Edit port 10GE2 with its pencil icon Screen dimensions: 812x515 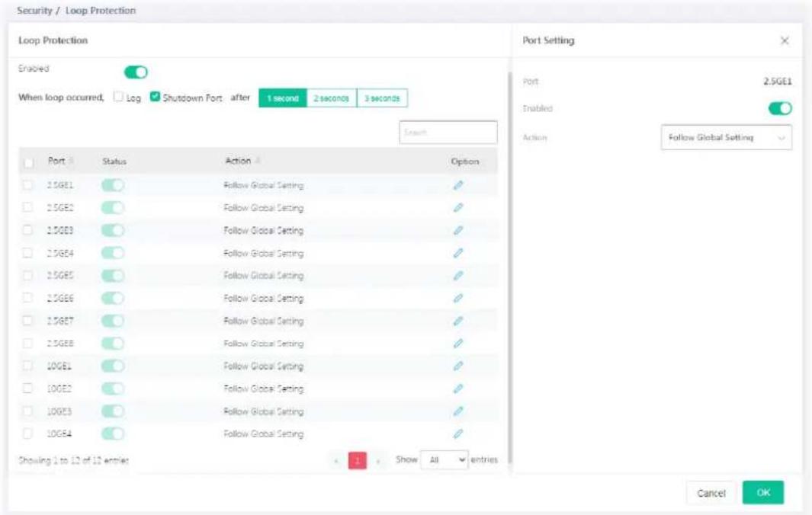457,389
